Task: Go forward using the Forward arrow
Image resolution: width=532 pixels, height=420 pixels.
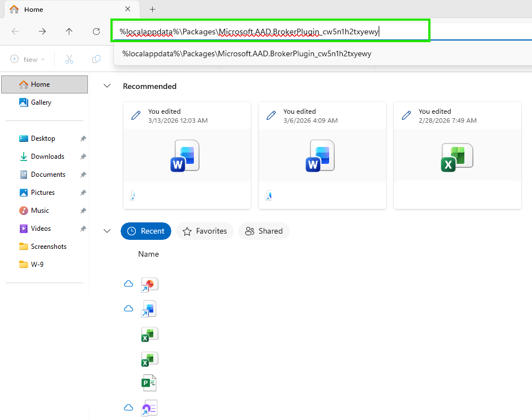Action: 42,32
